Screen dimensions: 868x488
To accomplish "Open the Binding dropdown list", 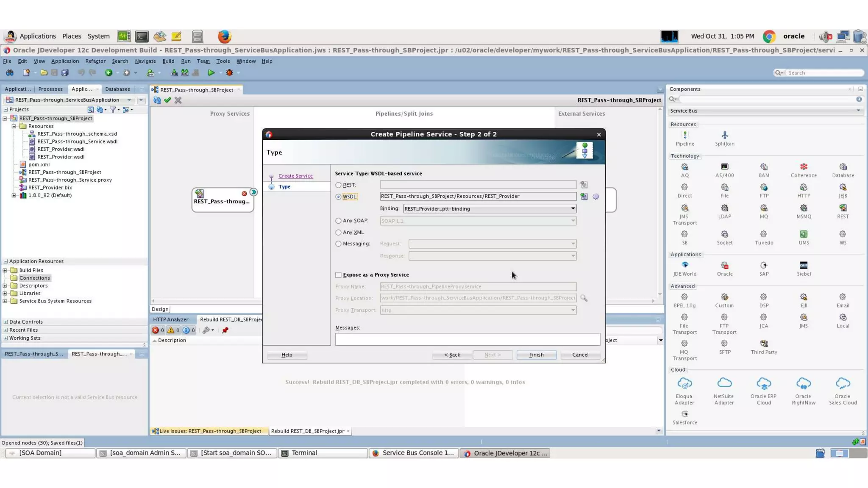I will coord(573,208).
